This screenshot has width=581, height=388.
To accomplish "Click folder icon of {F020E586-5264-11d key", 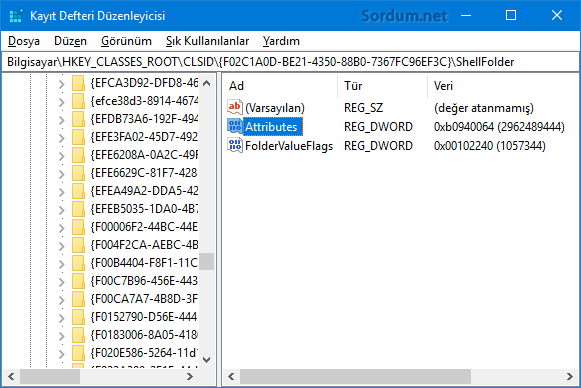I will pyautogui.click(x=78, y=353).
